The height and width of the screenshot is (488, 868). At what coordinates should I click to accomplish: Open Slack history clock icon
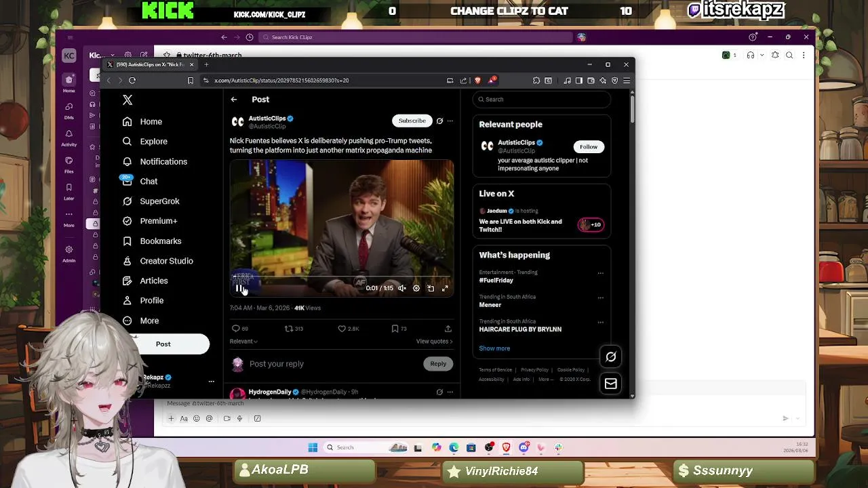tap(250, 37)
